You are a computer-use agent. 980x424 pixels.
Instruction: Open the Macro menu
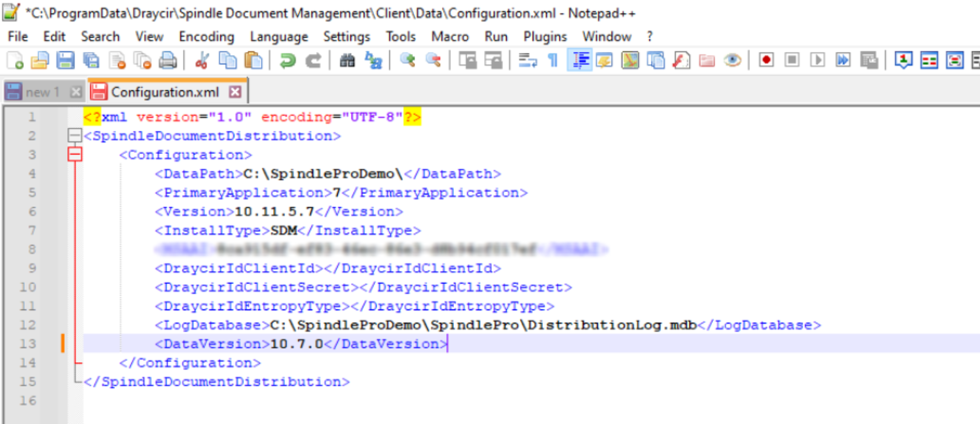tap(450, 36)
